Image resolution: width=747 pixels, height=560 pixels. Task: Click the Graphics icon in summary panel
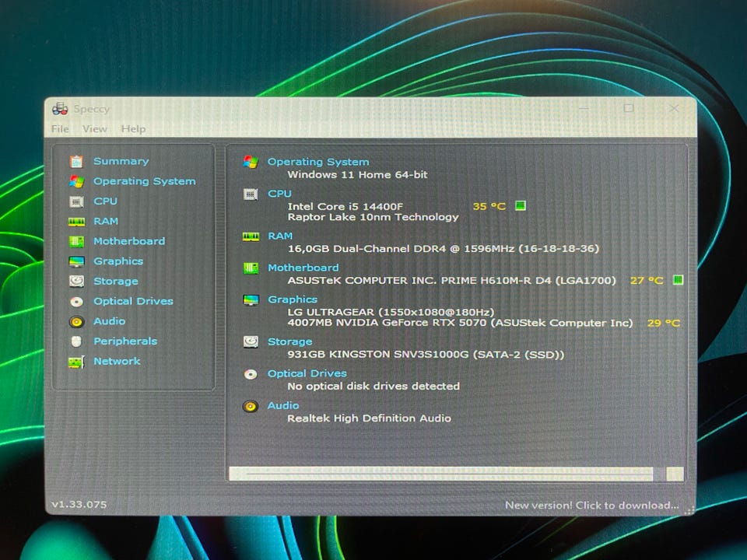coord(251,300)
